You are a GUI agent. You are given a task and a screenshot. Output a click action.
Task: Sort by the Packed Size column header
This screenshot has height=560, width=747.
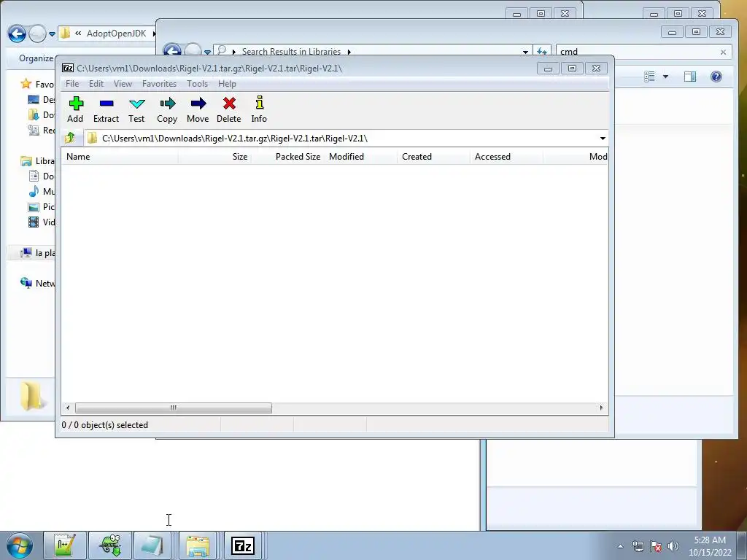tap(287, 157)
